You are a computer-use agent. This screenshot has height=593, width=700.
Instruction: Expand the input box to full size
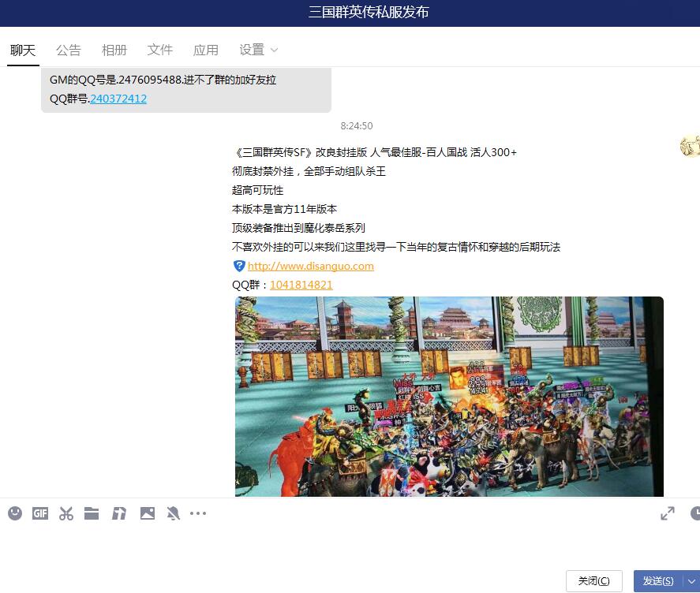pyautogui.click(x=668, y=513)
